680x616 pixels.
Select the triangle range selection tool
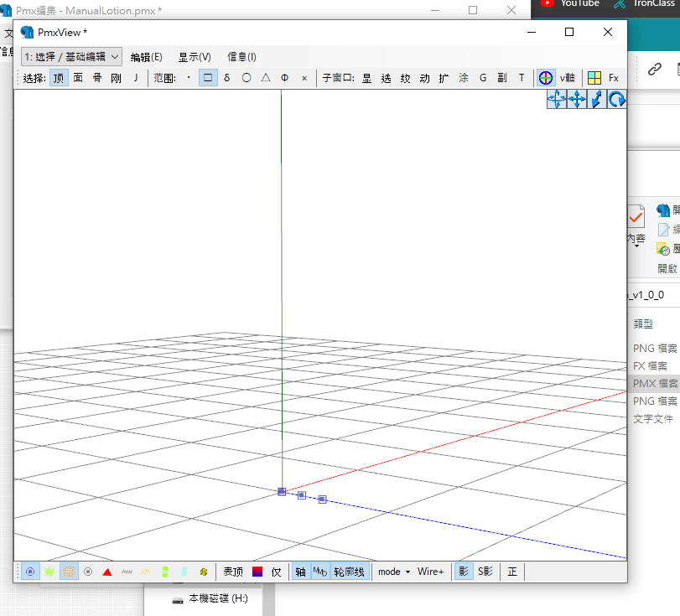[266, 78]
